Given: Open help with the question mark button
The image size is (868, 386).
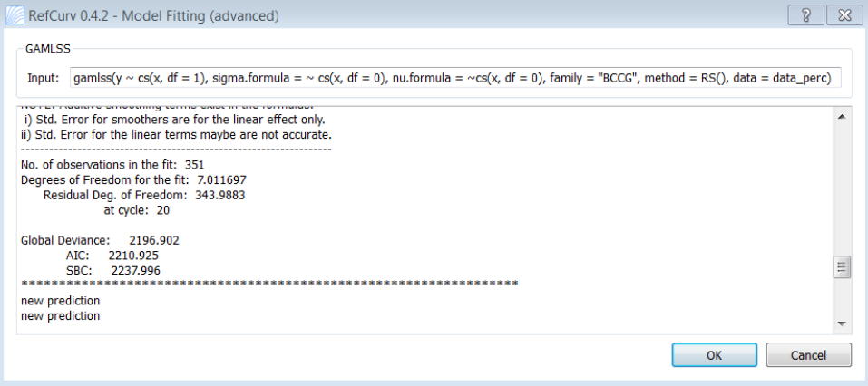Looking at the screenshot, I should click(805, 15).
